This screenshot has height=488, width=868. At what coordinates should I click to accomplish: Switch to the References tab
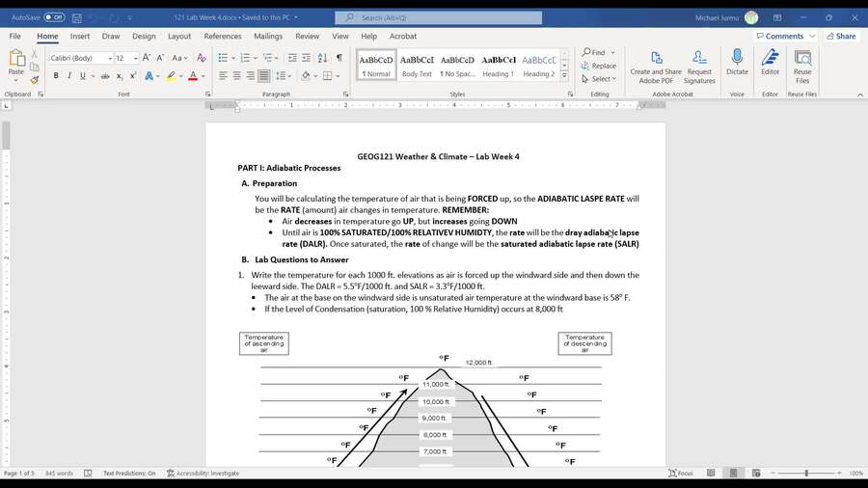pyautogui.click(x=223, y=36)
